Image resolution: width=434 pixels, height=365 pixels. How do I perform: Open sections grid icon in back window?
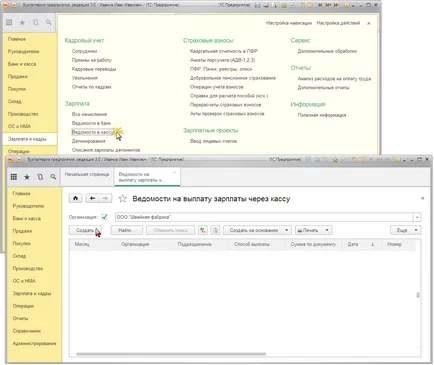pos(9,22)
